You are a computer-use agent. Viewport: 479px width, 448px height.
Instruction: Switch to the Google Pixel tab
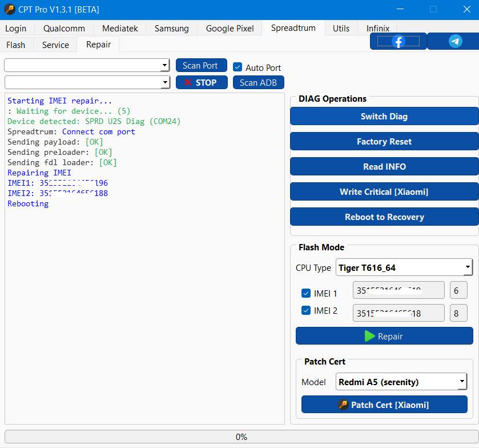[230, 29]
